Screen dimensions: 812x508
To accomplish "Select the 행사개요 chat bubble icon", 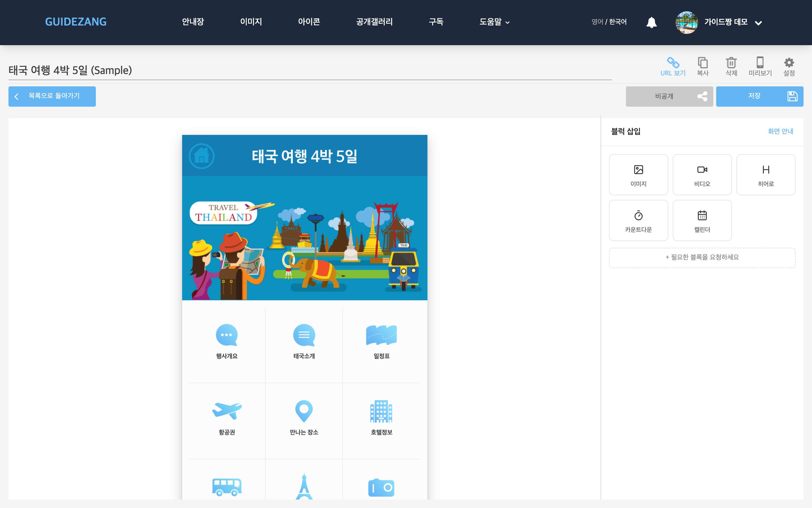I will click(227, 335).
